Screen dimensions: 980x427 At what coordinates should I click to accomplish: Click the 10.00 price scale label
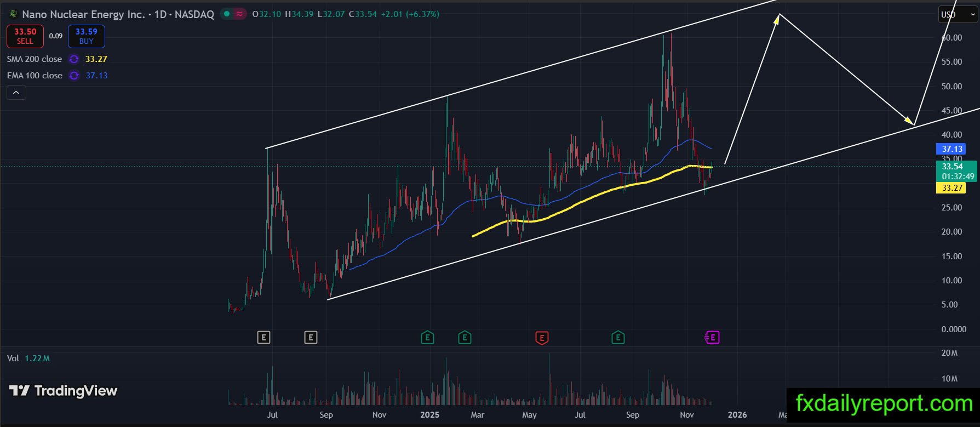coord(952,281)
